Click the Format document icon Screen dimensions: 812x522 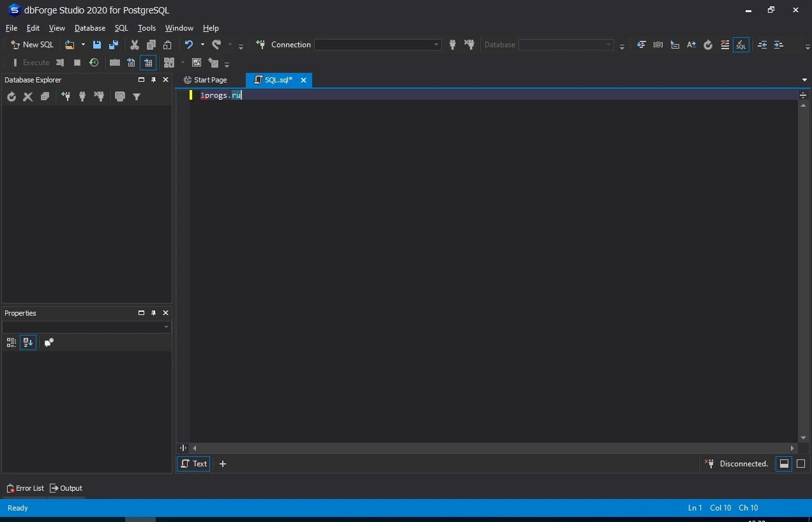642,45
